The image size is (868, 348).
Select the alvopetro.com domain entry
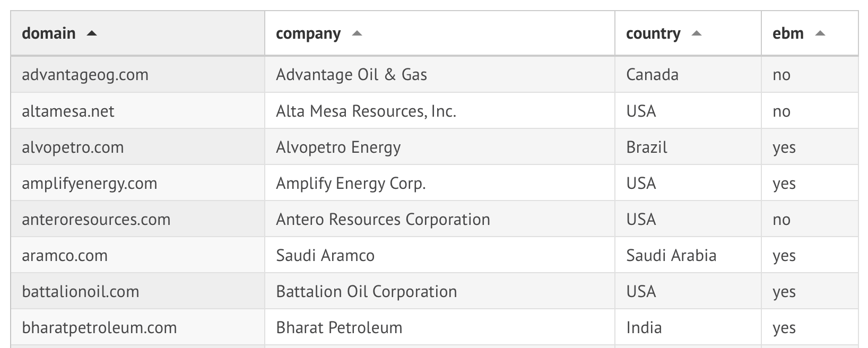click(73, 147)
